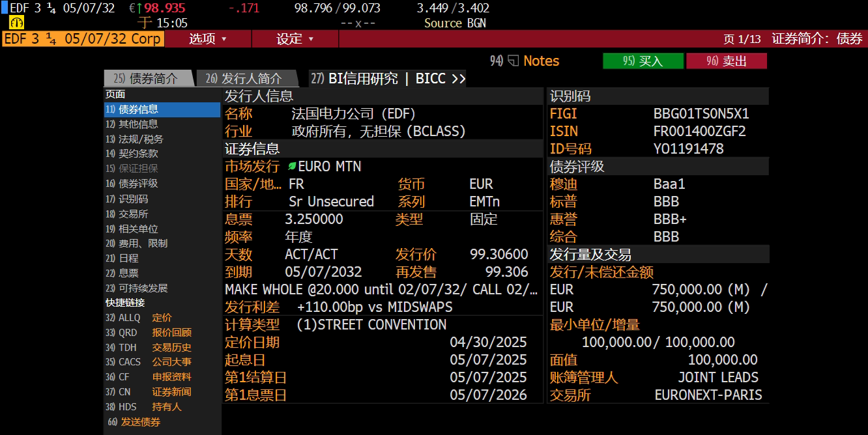The width and height of the screenshot is (868, 435).
Task: Click the Notes page icon
Action: pos(512,61)
